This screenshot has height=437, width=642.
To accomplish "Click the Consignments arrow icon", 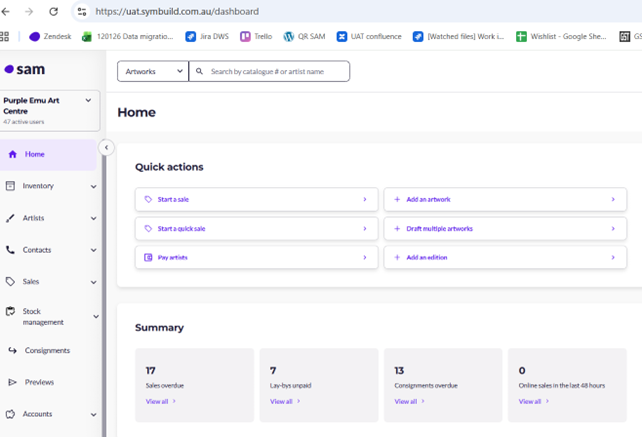I will coord(13,351).
